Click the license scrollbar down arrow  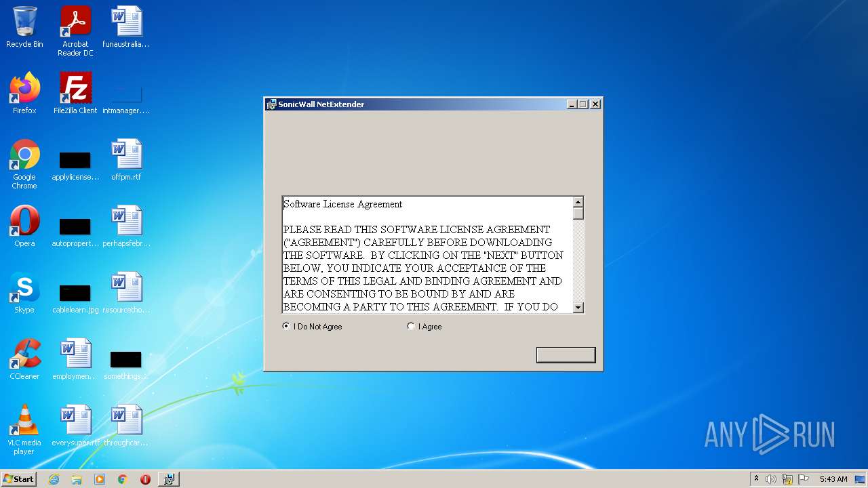tap(578, 307)
